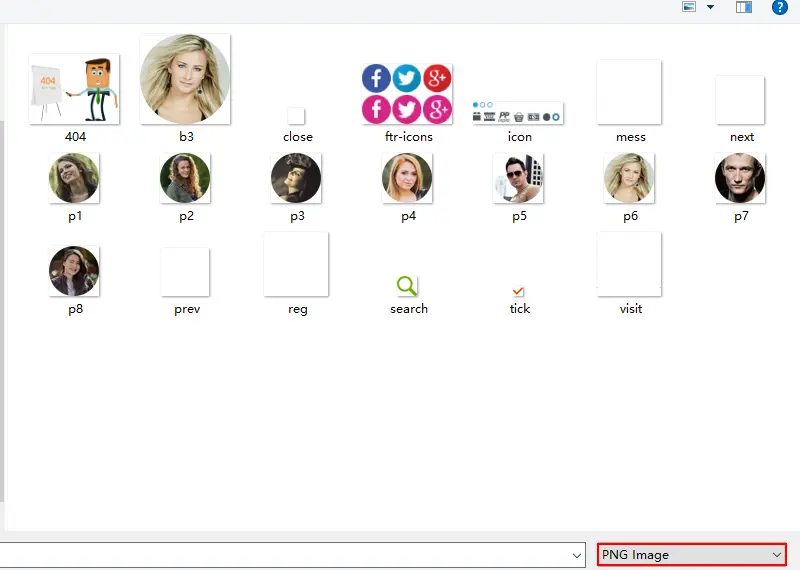Image resolution: width=800 pixels, height=570 pixels.
Task: Select the p7 profile photo
Action: pyautogui.click(x=740, y=178)
